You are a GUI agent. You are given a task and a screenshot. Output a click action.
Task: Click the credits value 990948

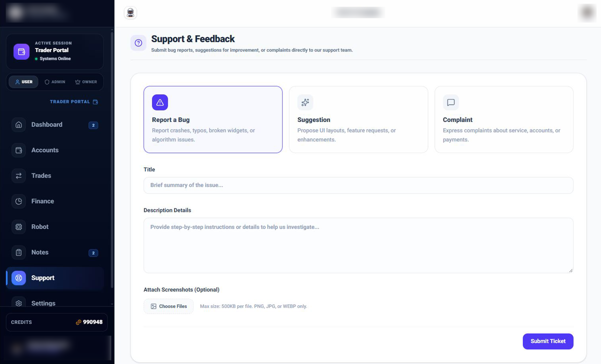point(93,322)
